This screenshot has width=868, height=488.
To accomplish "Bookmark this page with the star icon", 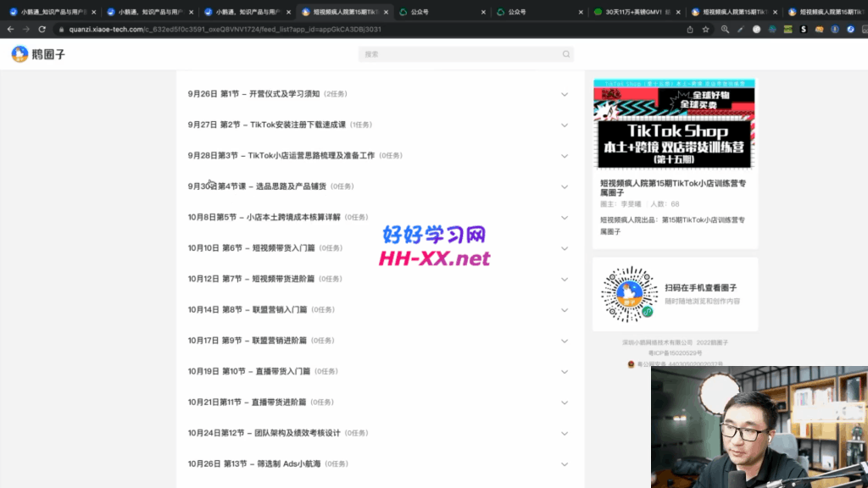I will [706, 30].
